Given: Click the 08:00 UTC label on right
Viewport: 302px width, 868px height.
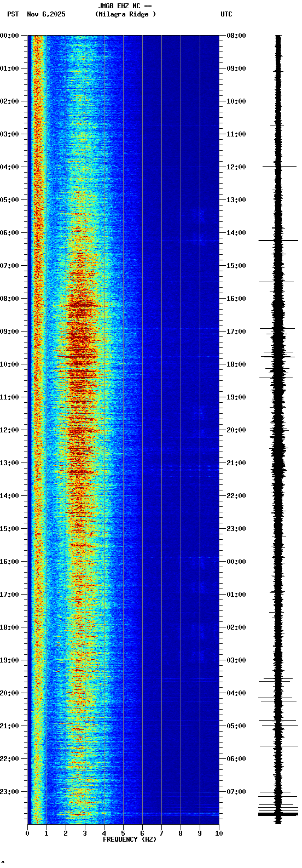Looking at the screenshot, I should pos(236,36).
